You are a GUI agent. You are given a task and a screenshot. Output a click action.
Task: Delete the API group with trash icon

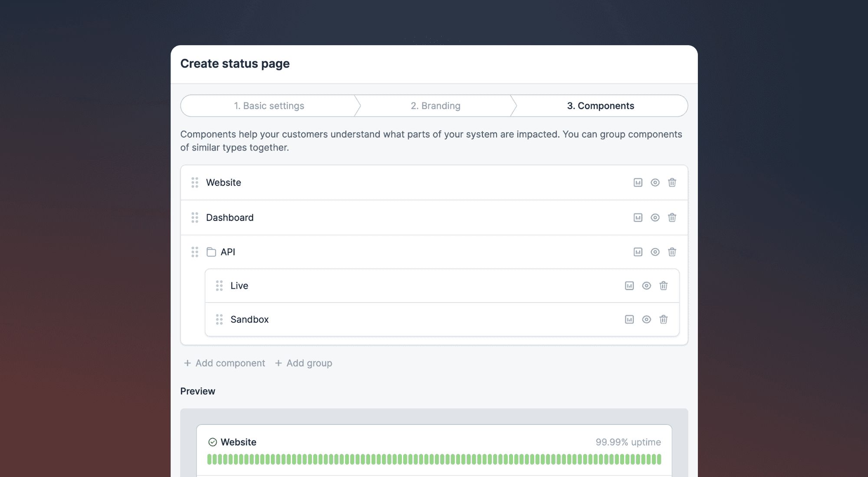click(672, 252)
